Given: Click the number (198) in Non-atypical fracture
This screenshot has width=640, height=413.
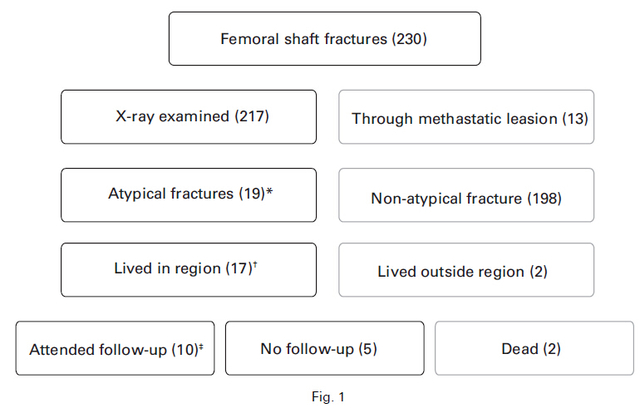Looking at the screenshot, I should 544,199.
